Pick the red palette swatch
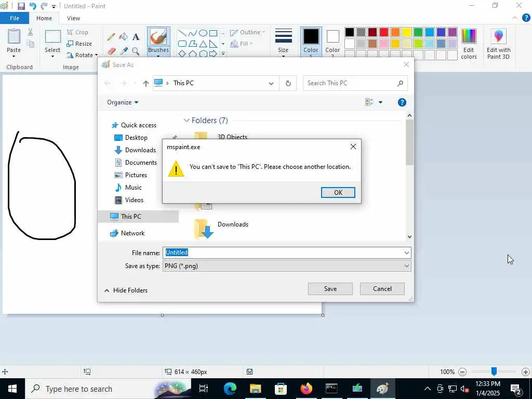Screen dimensions: 532x399 click(x=384, y=32)
